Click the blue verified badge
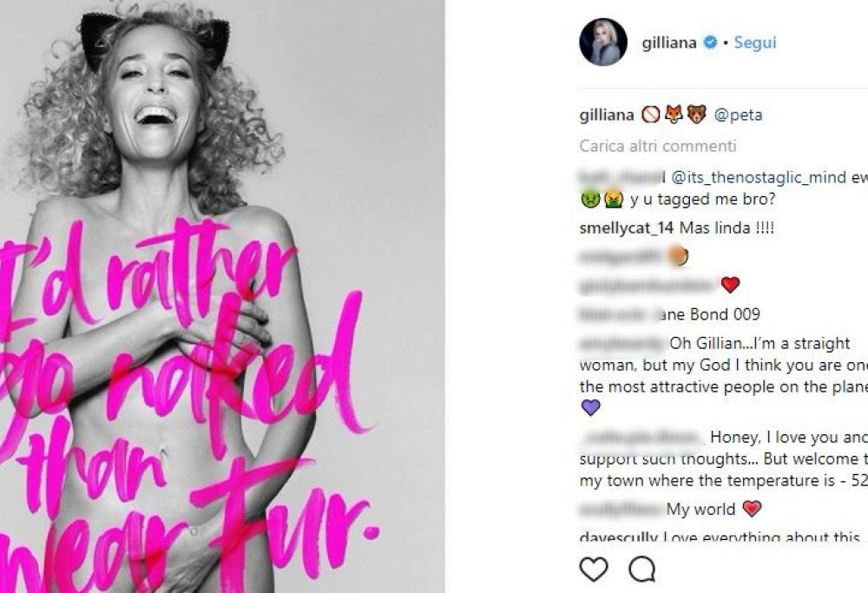This screenshot has width=868, height=593. pyautogui.click(x=709, y=43)
